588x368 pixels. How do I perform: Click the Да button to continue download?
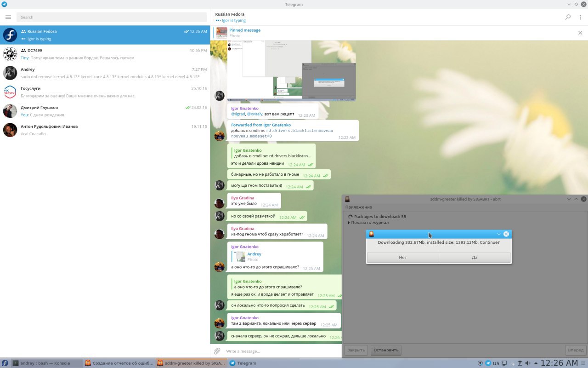point(475,258)
